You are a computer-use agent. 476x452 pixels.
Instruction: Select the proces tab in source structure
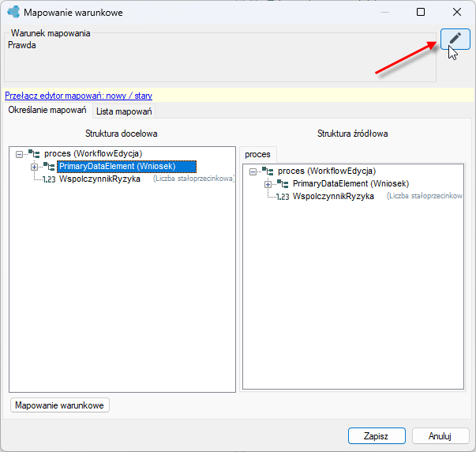(257, 154)
